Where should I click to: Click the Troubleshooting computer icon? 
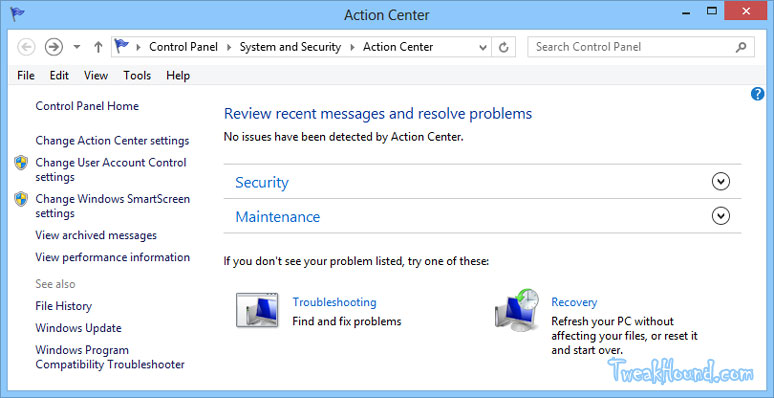[257, 310]
